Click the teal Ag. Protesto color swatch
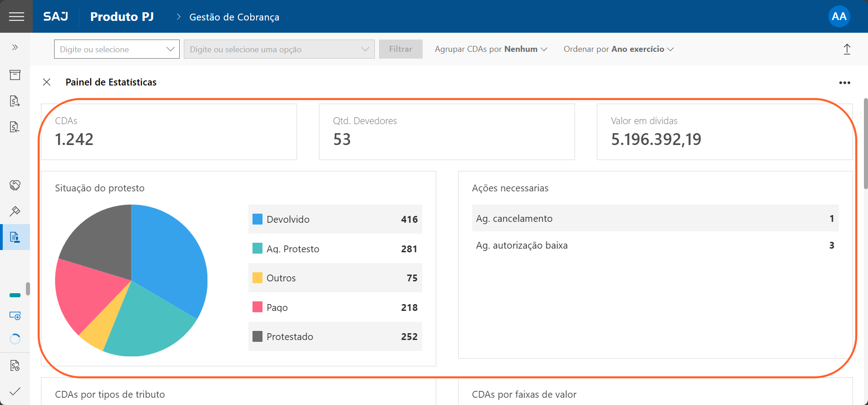The image size is (868, 405). tap(257, 248)
